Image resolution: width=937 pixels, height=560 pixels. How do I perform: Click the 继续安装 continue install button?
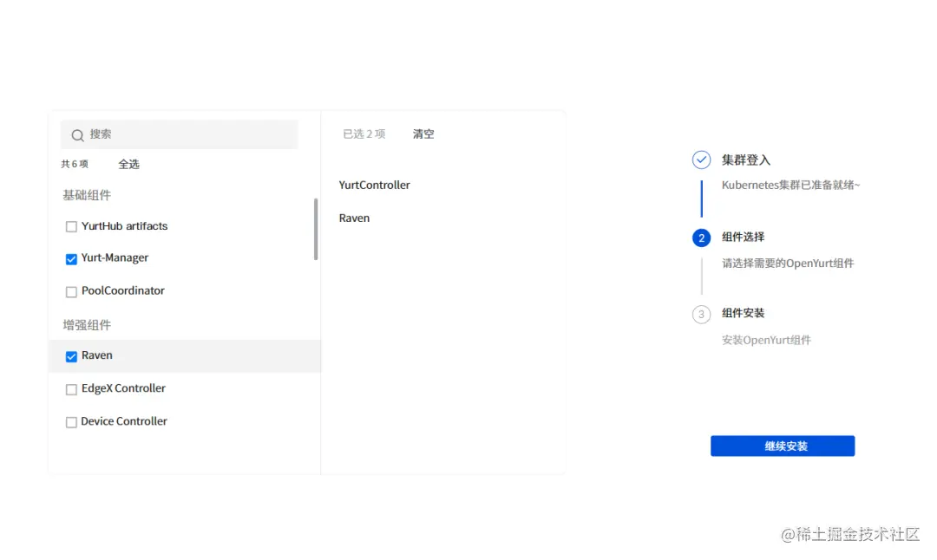(783, 446)
